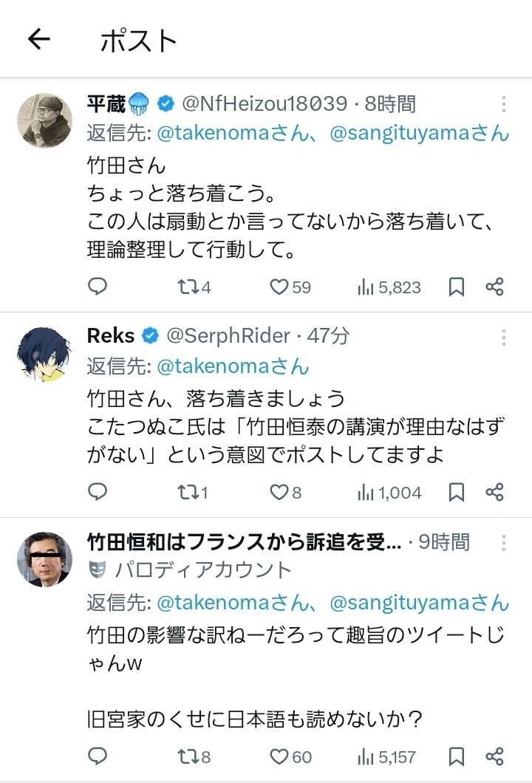Open more options on Reks's post
Viewport: 532px width, 783px height.
503,337
